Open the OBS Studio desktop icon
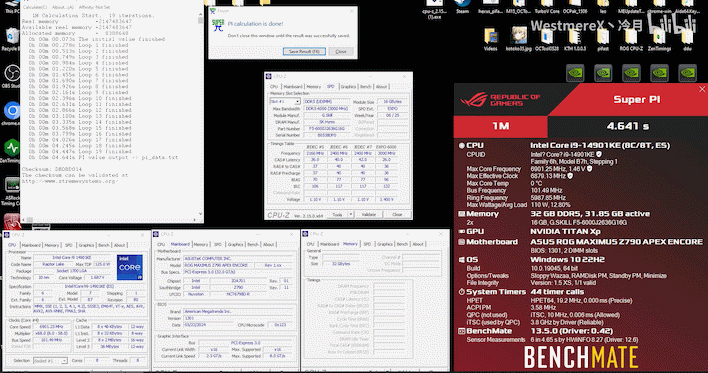 click(11, 76)
